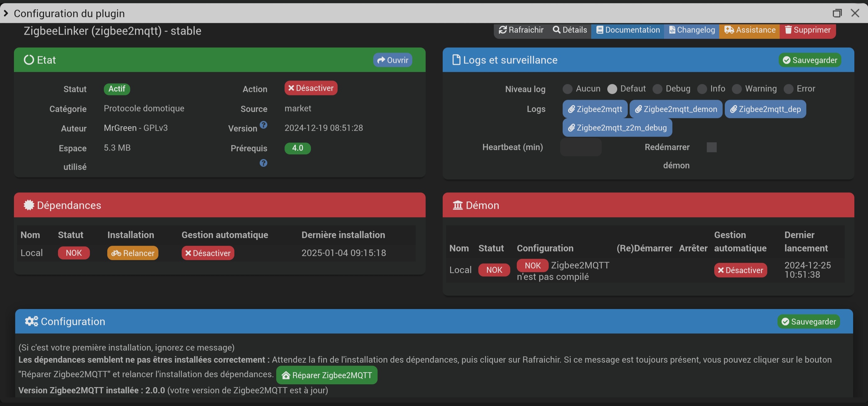Image resolution: width=868 pixels, height=406 pixels.
Task: Open the Détails magnifier button
Action: (570, 30)
